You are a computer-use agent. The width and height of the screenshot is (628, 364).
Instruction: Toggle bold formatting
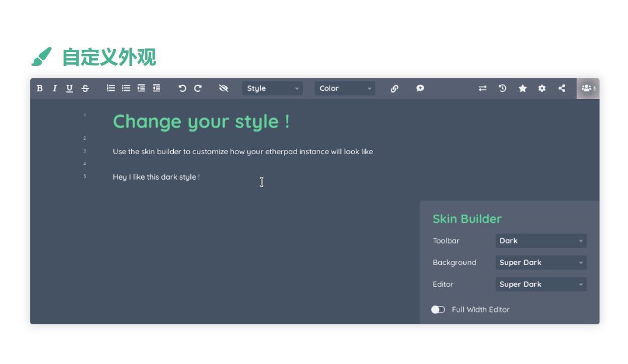(40, 88)
